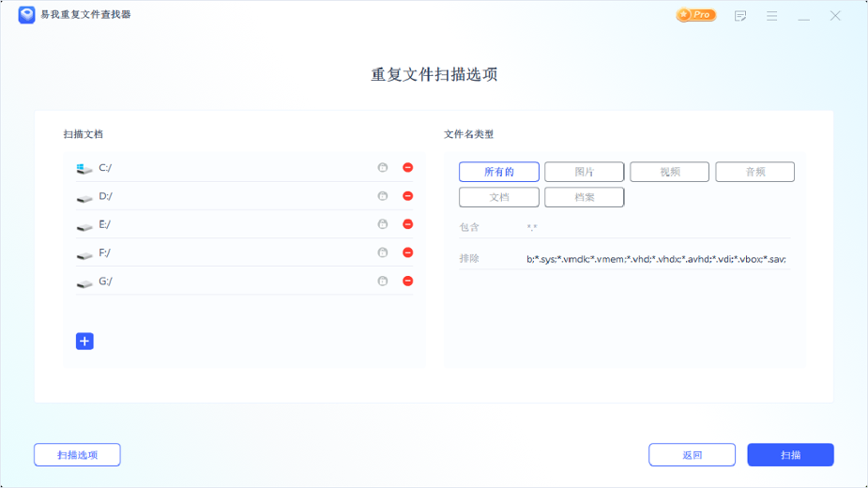The width and height of the screenshot is (868, 488).
Task: Remove the D:/ drive from scan list
Action: tap(408, 196)
